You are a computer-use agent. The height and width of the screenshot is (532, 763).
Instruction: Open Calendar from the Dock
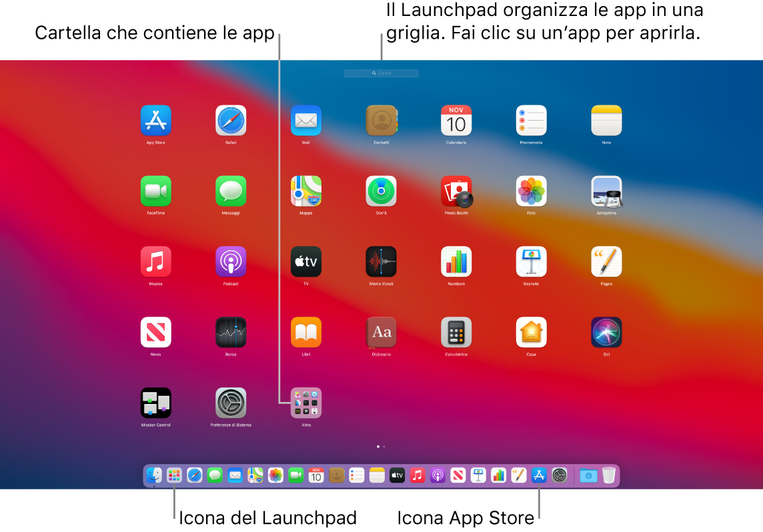[316, 475]
